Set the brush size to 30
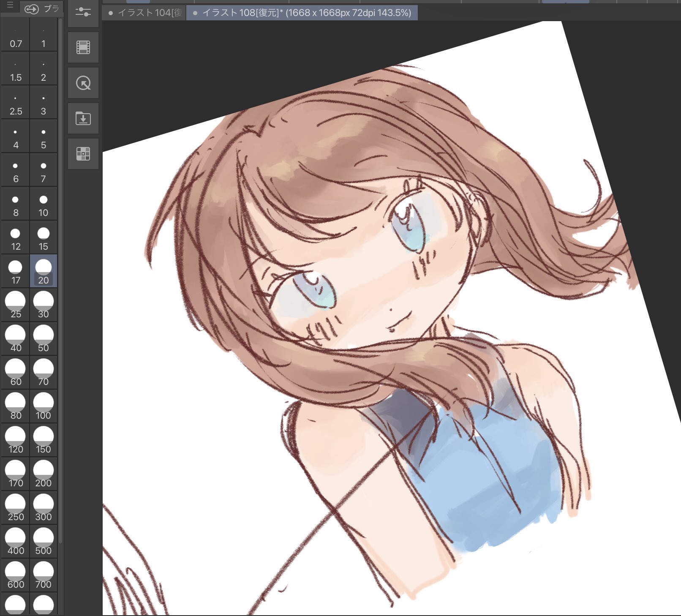 click(43, 305)
